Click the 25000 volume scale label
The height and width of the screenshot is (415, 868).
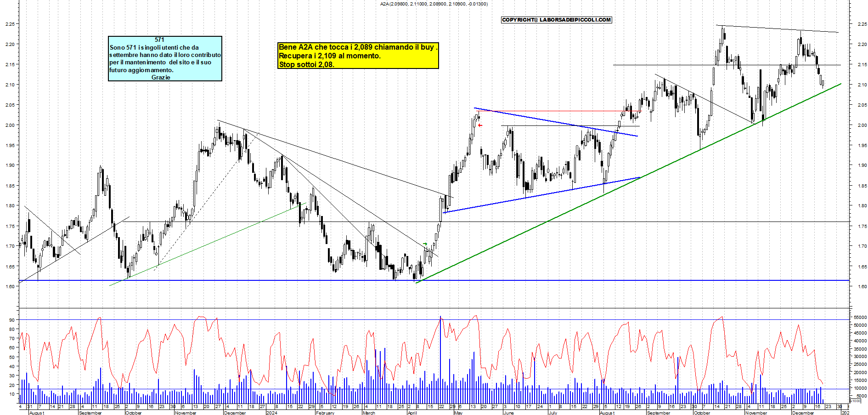860,364
